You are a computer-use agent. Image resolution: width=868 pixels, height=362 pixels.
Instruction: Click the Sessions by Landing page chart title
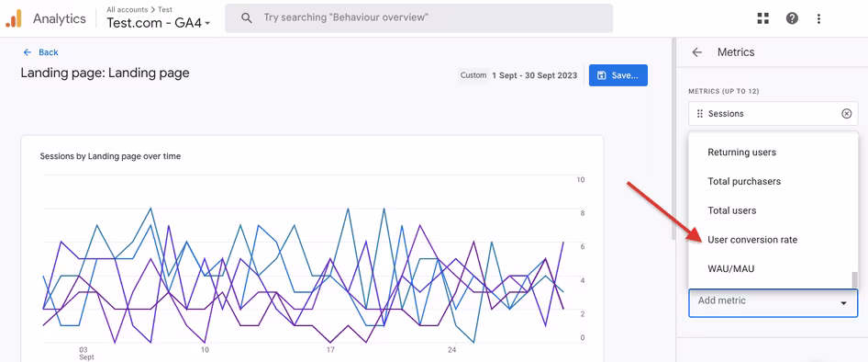pos(110,156)
